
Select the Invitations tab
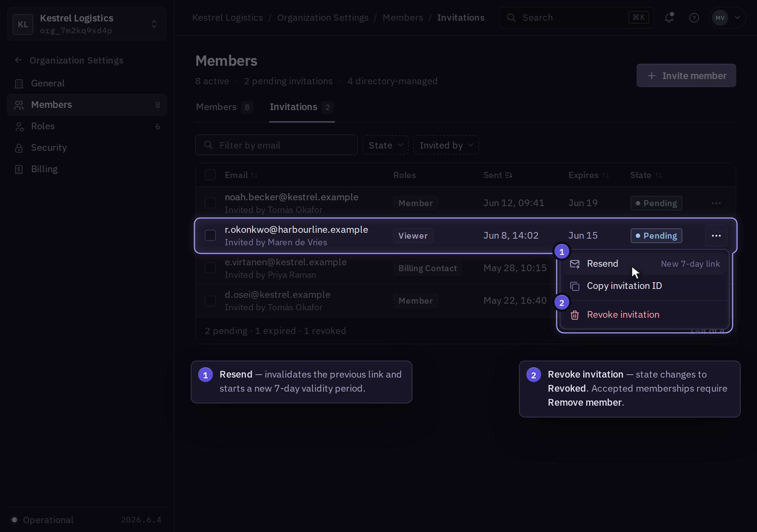pyautogui.click(x=302, y=107)
